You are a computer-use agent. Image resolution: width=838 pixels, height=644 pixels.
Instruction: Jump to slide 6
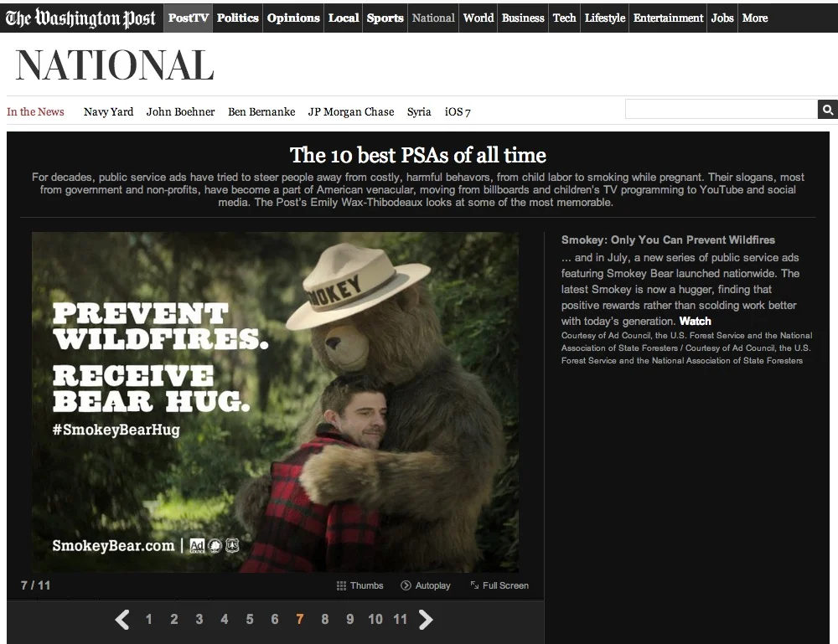[x=274, y=620]
